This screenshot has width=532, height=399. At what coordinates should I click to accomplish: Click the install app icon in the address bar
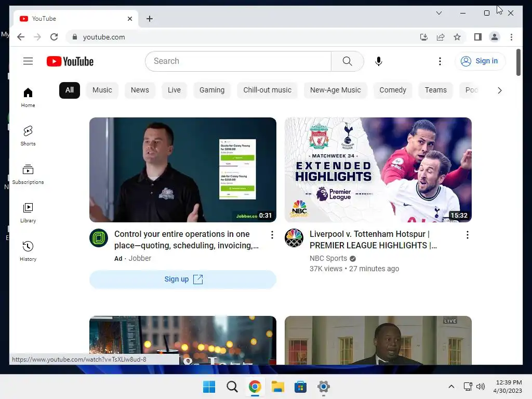click(423, 37)
